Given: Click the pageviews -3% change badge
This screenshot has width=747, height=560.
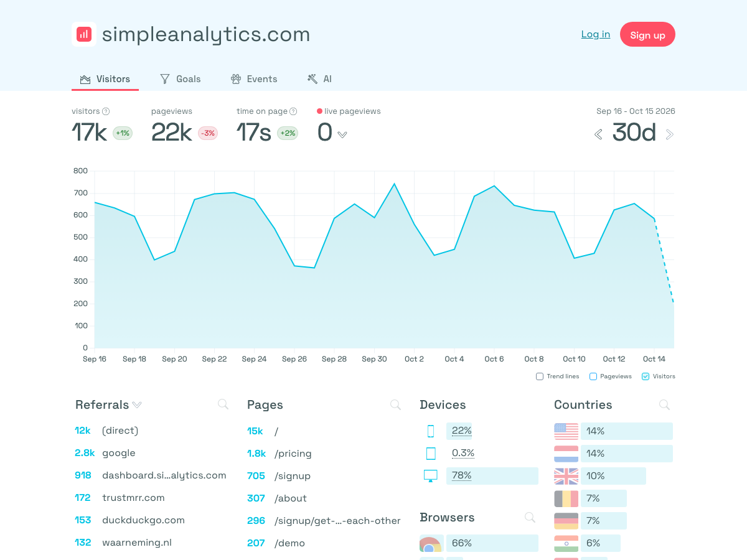Looking at the screenshot, I should pyautogui.click(x=208, y=133).
